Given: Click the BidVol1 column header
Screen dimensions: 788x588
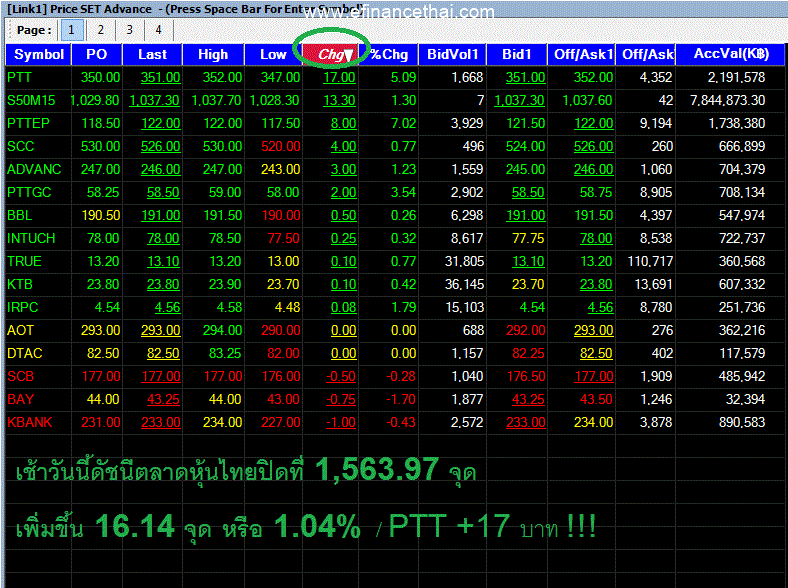Looking at the screenshot, I should pos(452,54).
